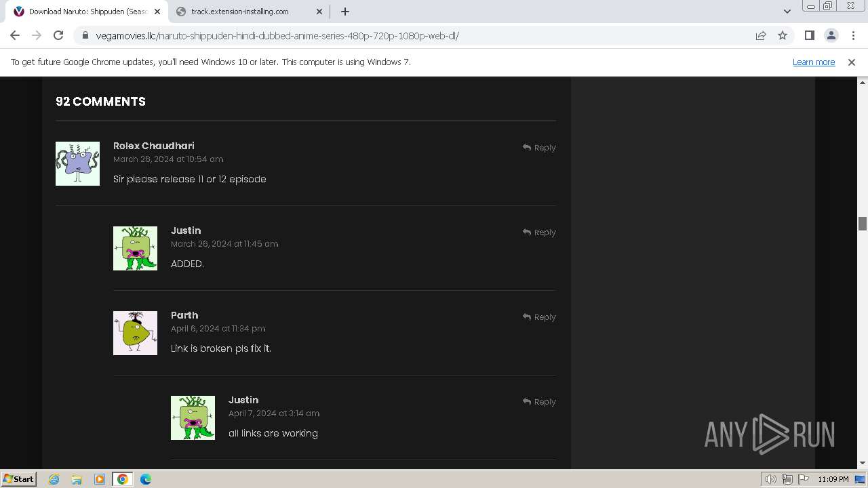868x488 pixels.
Task: Close the Download Naruto Shippuden tab
Action: 157,12
